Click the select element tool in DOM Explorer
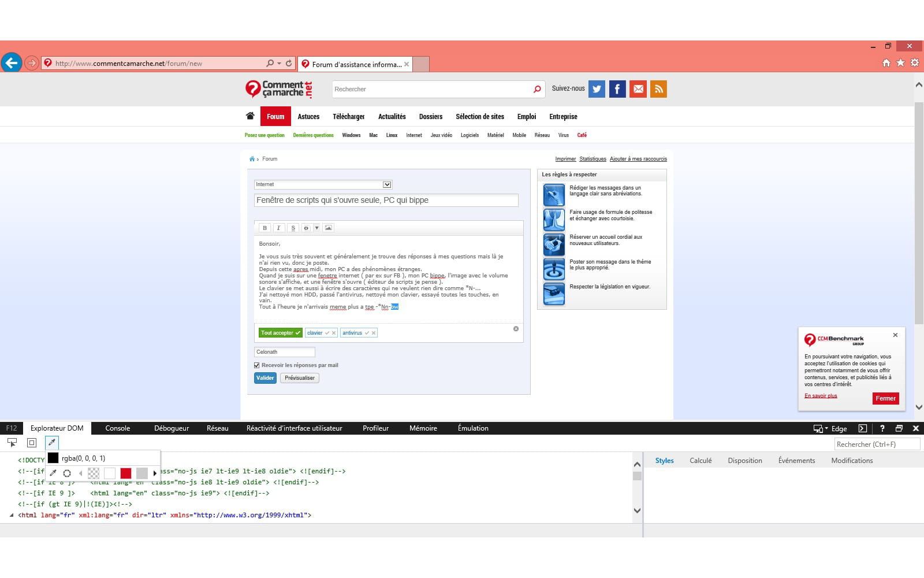924x578 pixels. click(12, 443)
